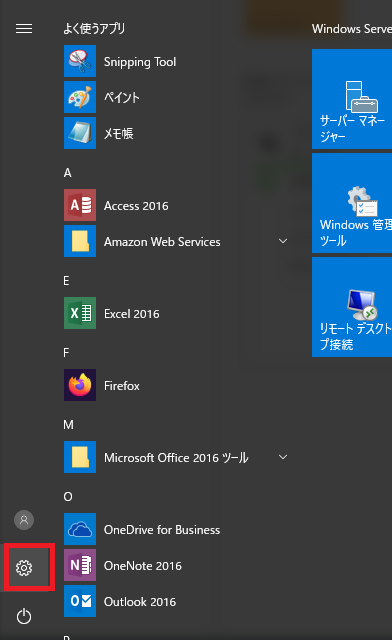Click the power icon
This screenshot has height=640, width=392.
click(24, 616)
